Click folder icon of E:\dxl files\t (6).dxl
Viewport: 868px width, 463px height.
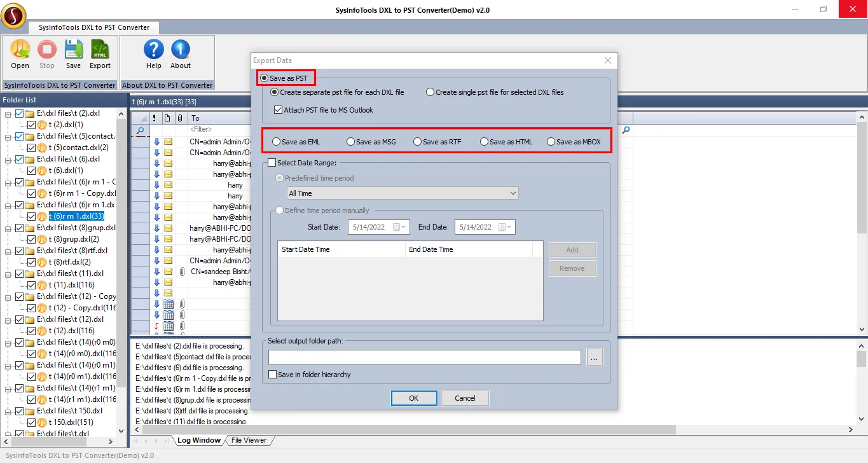click(x=30, y=159)
